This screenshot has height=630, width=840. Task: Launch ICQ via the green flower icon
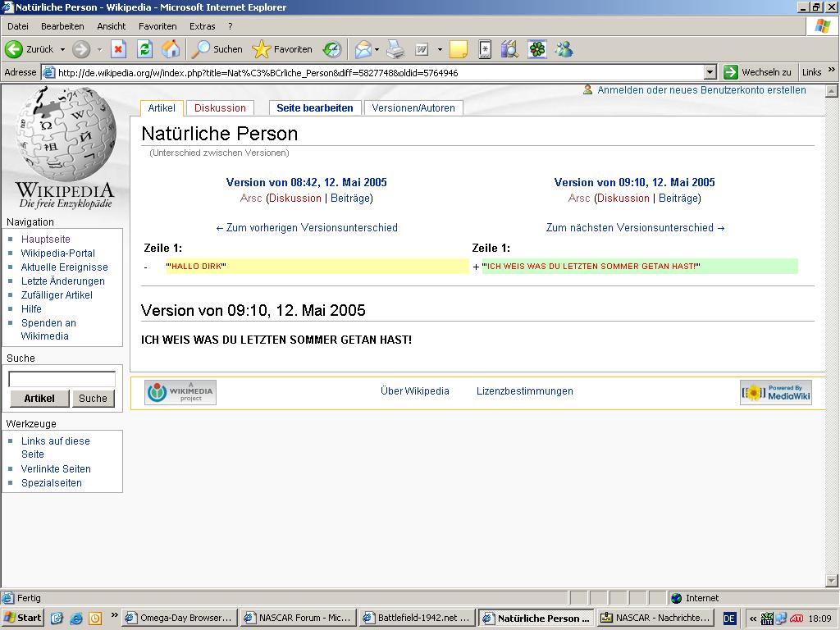536,49
